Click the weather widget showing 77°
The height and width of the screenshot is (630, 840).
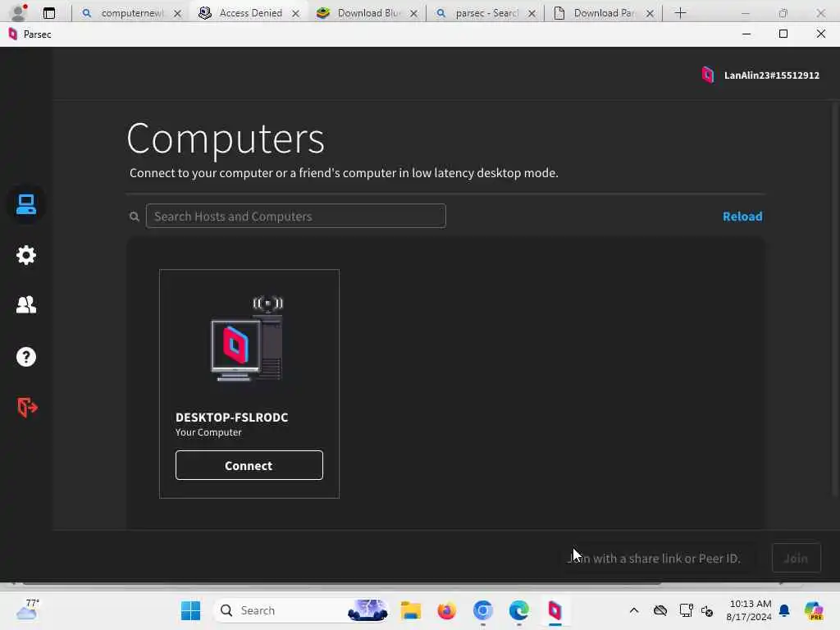click(x=27, y=609)
